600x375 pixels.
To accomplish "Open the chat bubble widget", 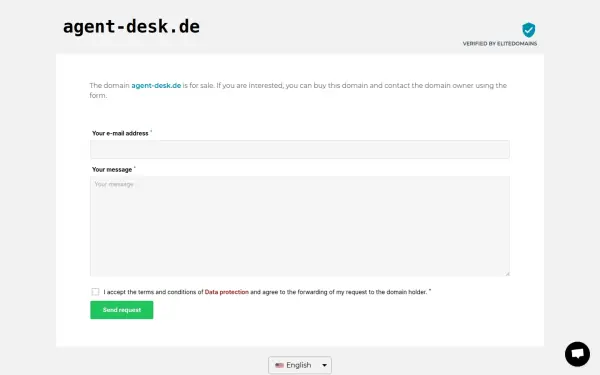I will 577,354.
